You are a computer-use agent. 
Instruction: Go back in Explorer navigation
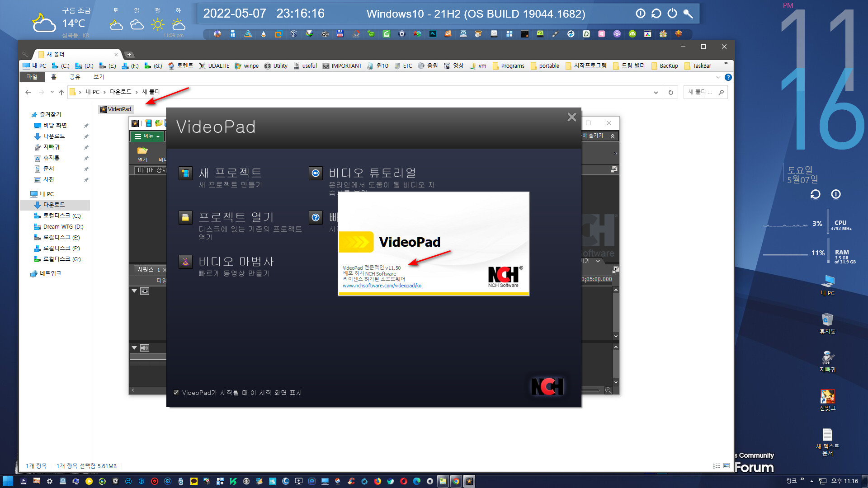[28, 92]
